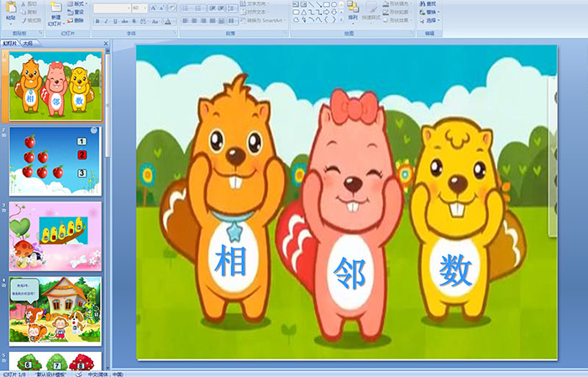Click the font color A icon
This screenshot has height=377, width=588.
(x=169, y=21)
